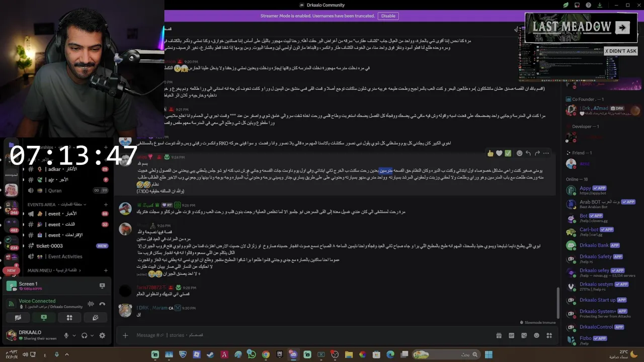Forward the hovered message
The width and height of the screenshot is (644, 362).
coord(537,153)
